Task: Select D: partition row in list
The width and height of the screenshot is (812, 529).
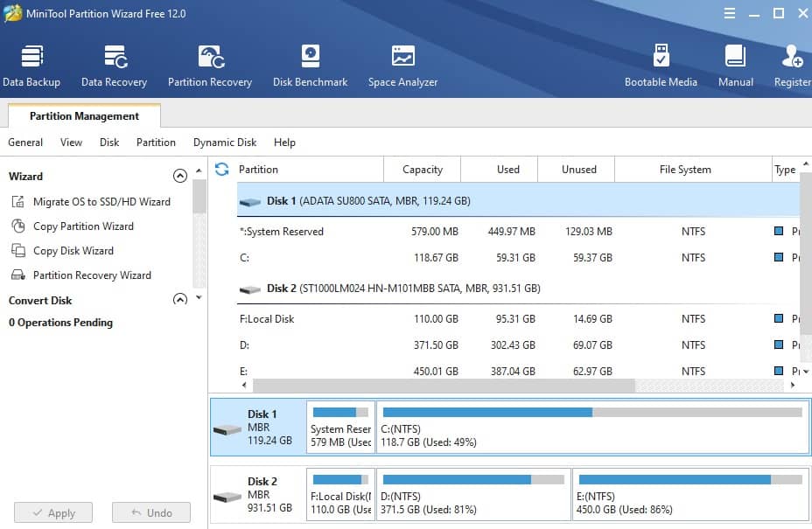Action: (518, 345)
